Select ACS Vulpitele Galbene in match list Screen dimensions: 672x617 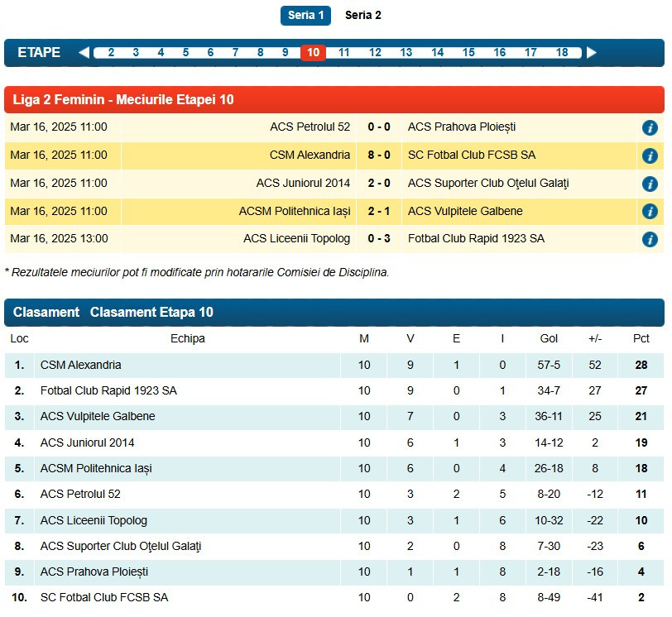pos(465,211)
